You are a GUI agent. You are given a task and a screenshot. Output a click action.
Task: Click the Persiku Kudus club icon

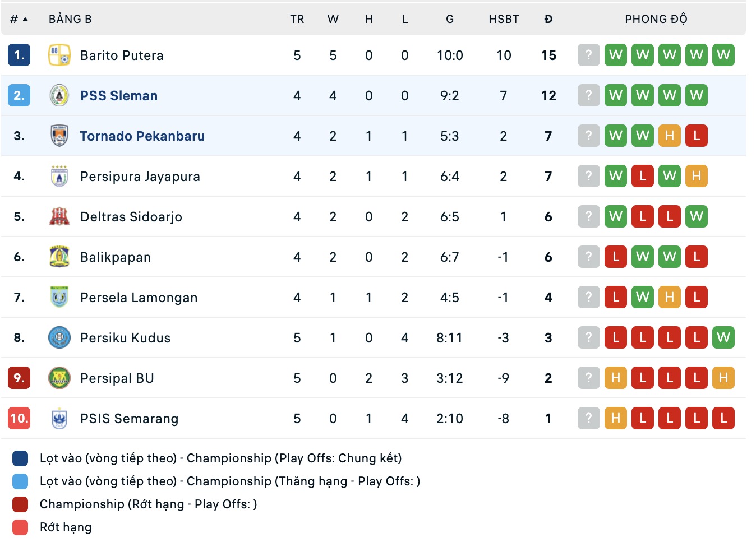point(58,337)
